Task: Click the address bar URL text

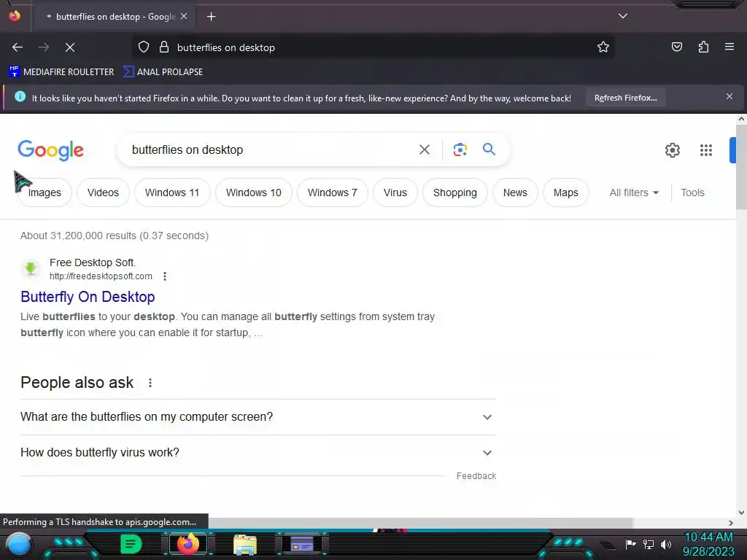Action: [x=226, y=47]
